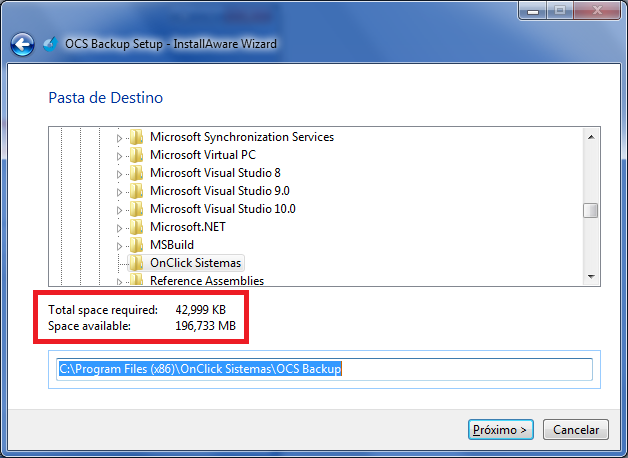
Task: Click the Reference Assemblies folder icon
Action: [x=136, y=279]
